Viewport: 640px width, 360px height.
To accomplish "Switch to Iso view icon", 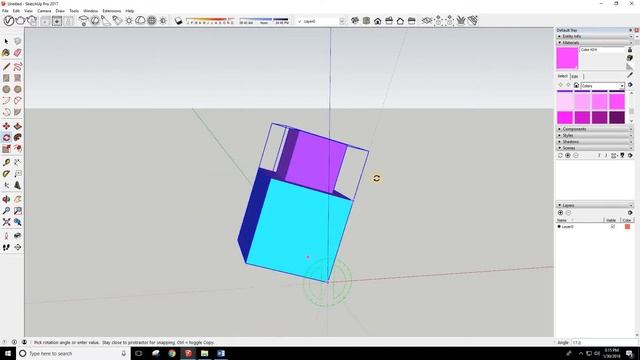I will [x=355, y=20].
